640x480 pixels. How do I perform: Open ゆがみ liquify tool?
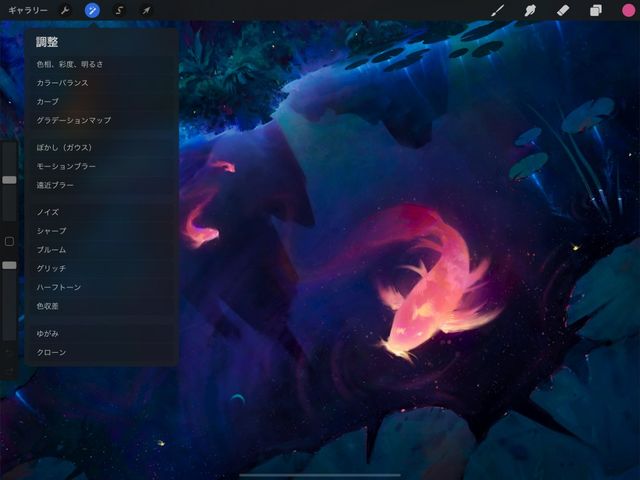click(x=102, y=333)
